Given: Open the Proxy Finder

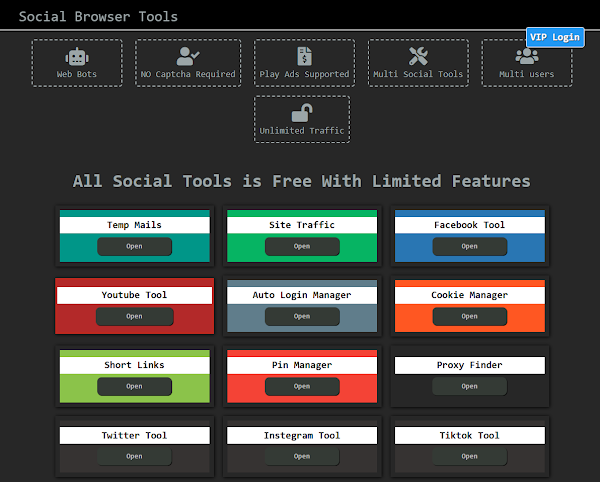Looking at the screenshot, I should tap(470, 386).
